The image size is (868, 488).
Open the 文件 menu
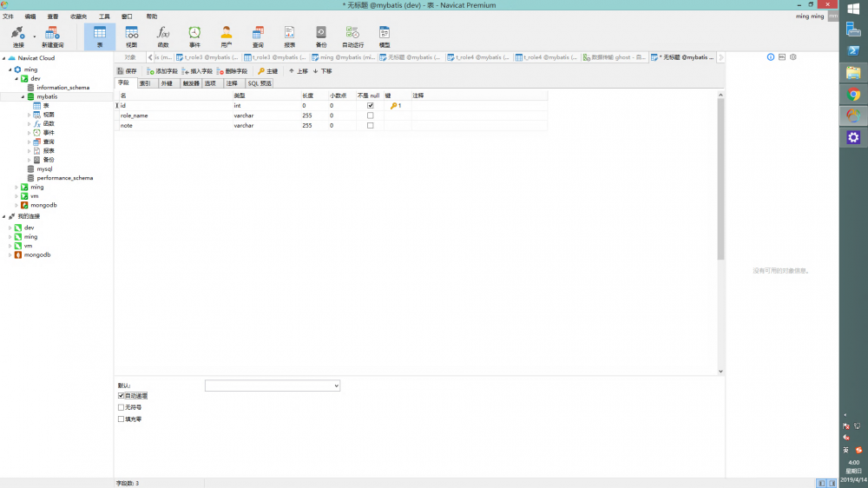coord(9,16)
